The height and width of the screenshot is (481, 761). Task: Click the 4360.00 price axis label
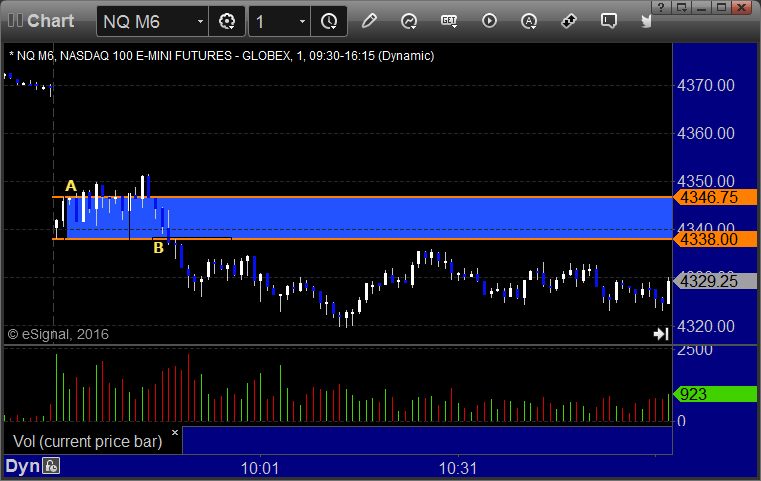click(x=706, y=133)
